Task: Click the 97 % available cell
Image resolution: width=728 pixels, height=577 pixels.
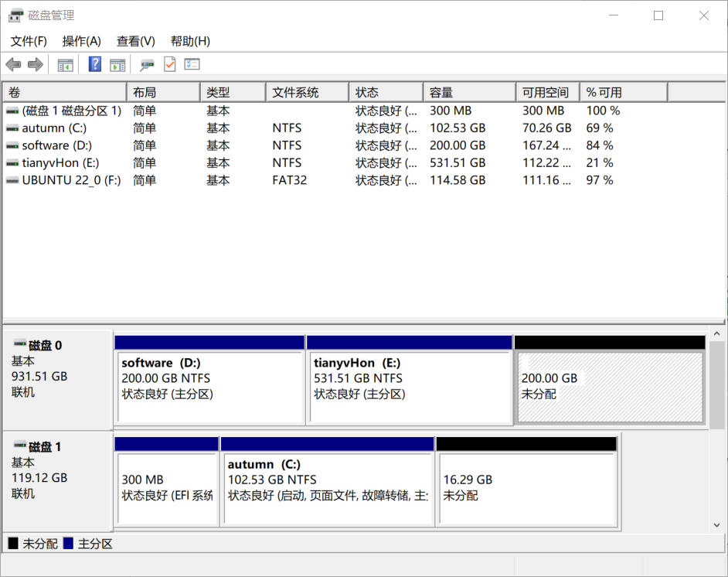Action: click(600, 180)
